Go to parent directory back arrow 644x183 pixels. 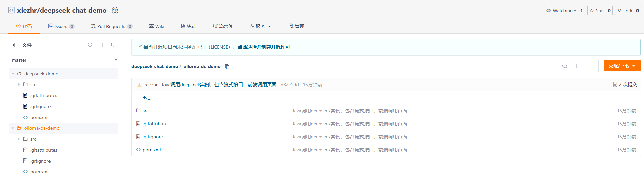coord(145,98)
